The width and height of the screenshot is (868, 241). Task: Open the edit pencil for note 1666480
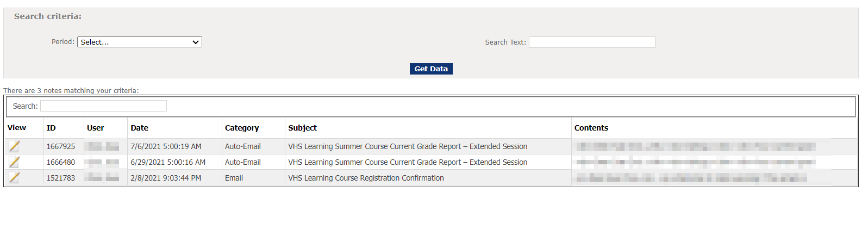pos(14,162)
